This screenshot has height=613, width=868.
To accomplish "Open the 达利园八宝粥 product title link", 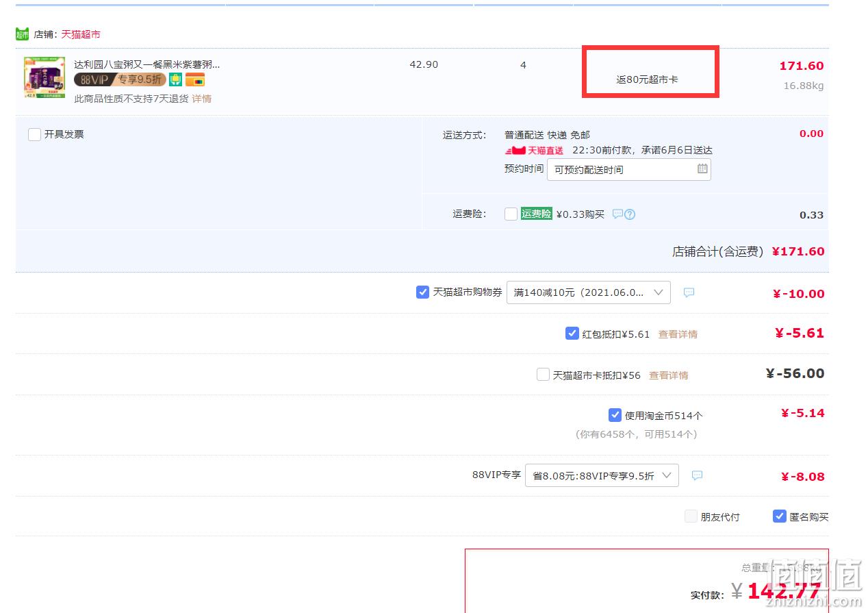I will 147,64.
